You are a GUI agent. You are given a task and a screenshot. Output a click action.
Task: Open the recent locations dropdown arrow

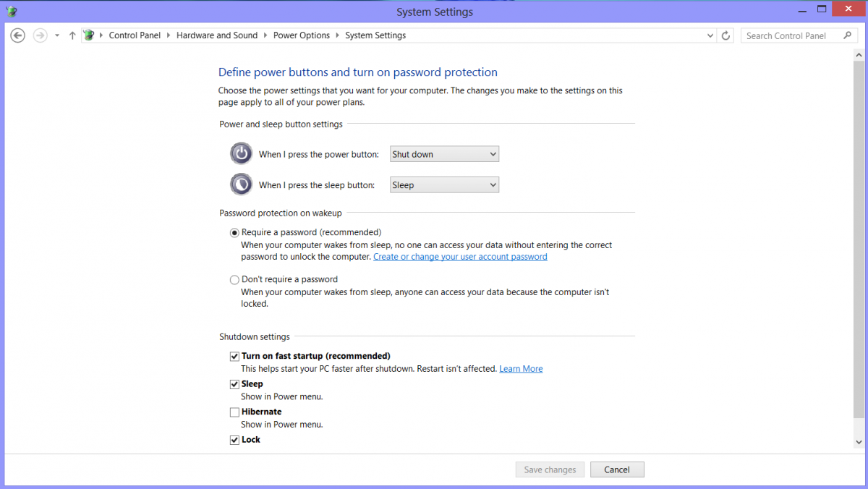[x=57, y=35]
